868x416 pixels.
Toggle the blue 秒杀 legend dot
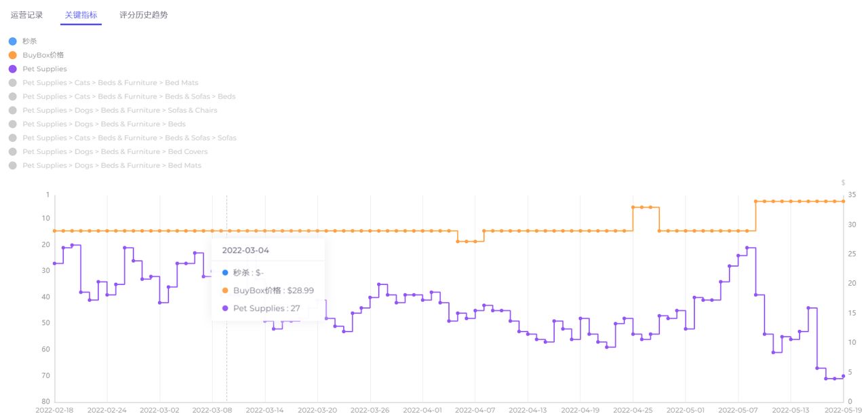pos(13,41)
